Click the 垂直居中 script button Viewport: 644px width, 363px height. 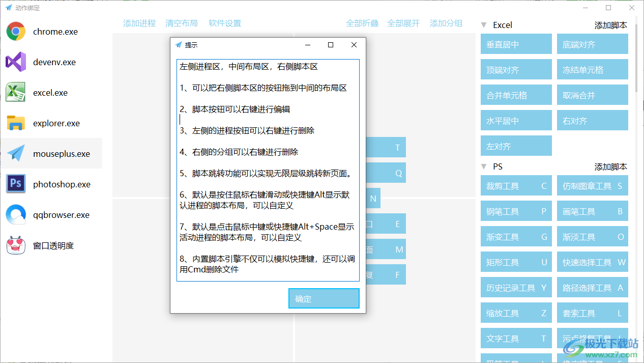click(x=516, y=44)
